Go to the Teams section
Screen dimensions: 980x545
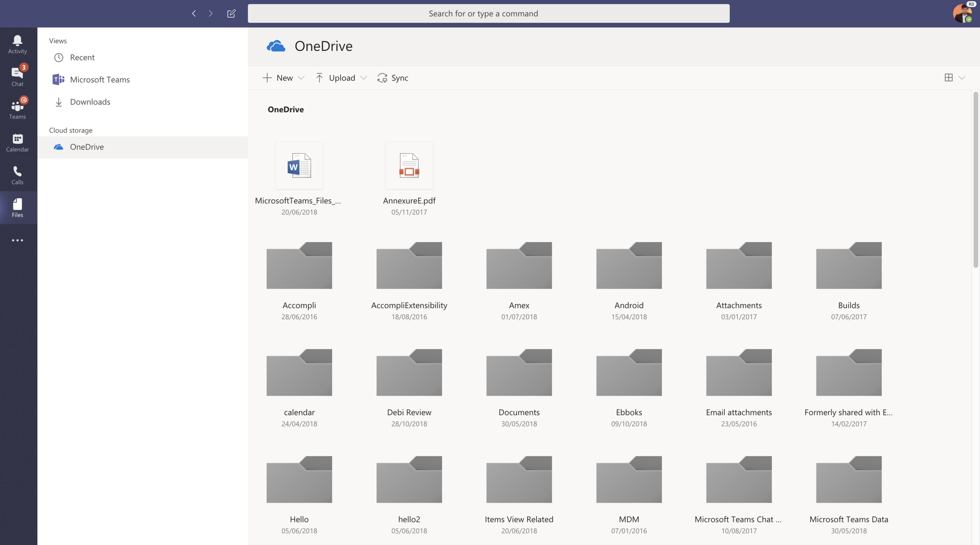coord(17,109)
